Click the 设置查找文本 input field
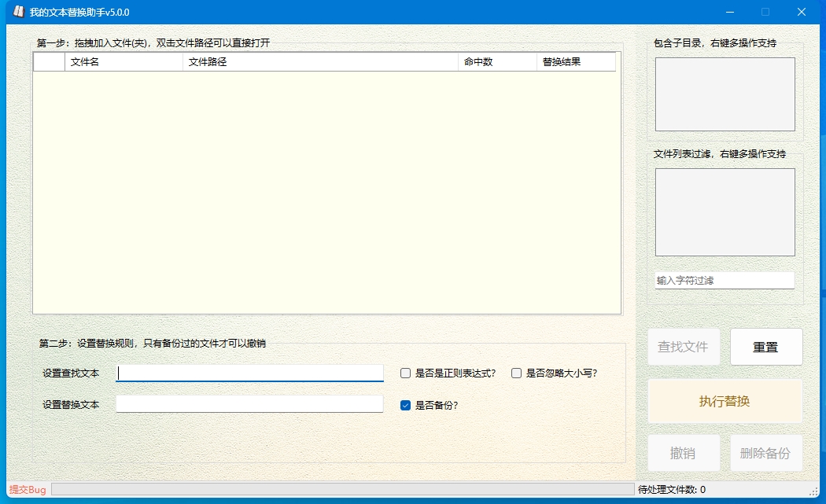Screen dimensions: 826x504 (x=249, y=373)
